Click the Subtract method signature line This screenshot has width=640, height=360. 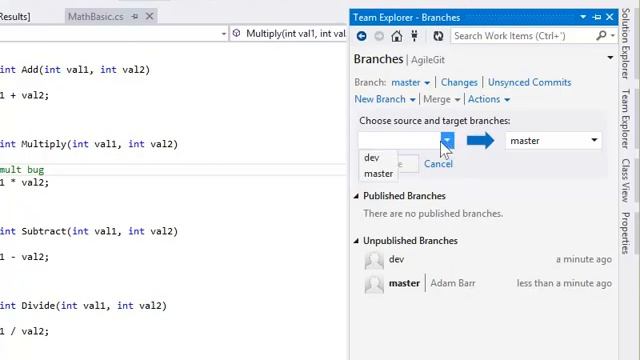[x=89, y=231]
